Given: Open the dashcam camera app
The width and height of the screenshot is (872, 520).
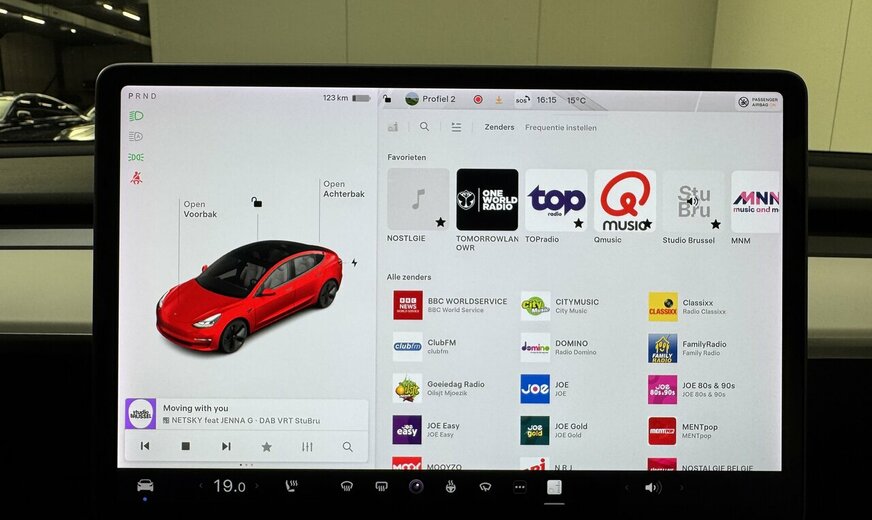Looking at the screenshot, I should 415,487.
